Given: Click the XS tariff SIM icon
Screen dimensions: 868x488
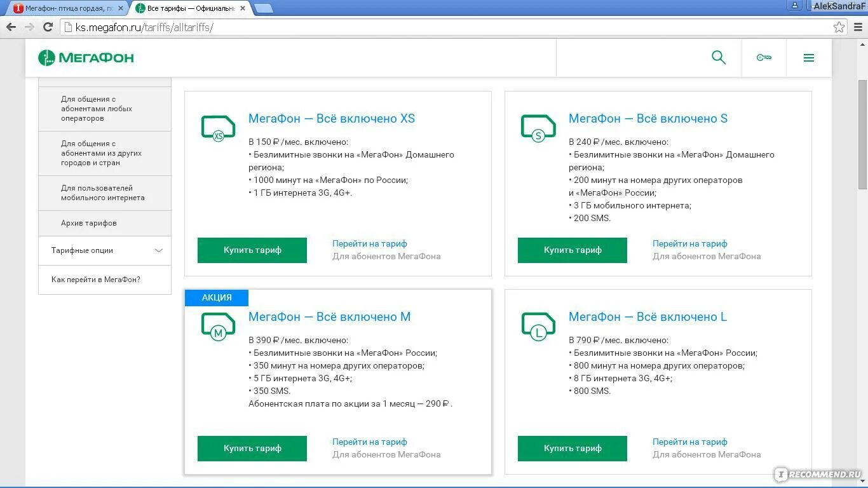Looking at the screenshot, I should coord(218,128).
